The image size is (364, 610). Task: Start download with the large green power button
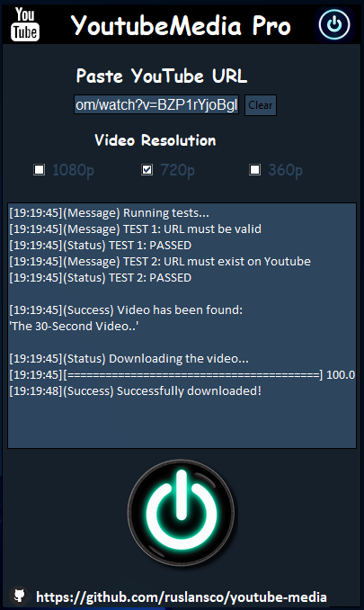pos(181,513)
